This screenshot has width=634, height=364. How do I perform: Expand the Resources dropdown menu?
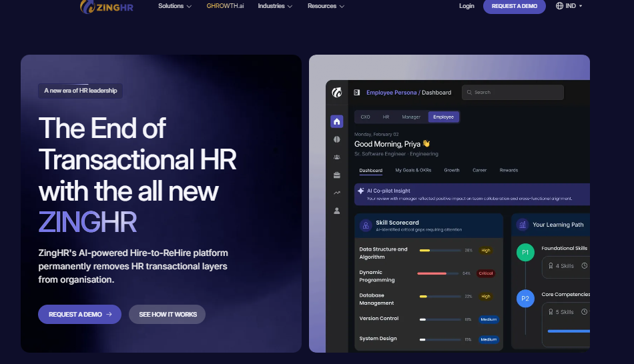point(326,6)
